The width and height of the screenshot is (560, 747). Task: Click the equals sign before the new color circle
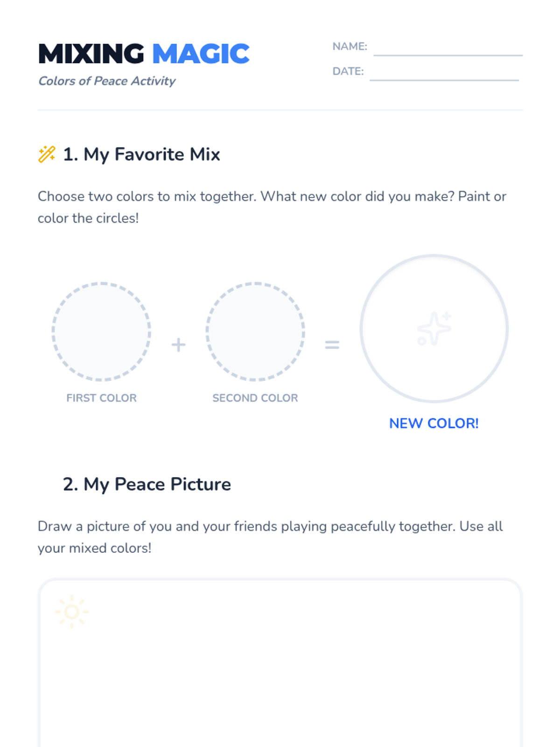332,345
